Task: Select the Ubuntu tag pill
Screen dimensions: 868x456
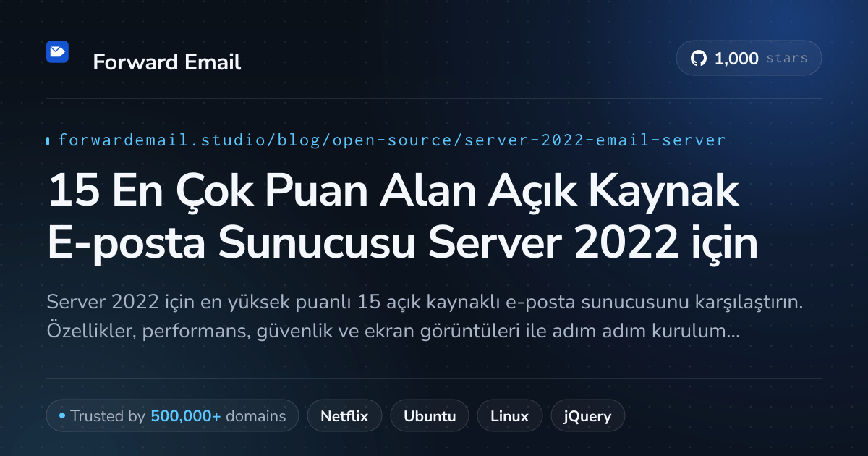Action: (x=430, y=416)
